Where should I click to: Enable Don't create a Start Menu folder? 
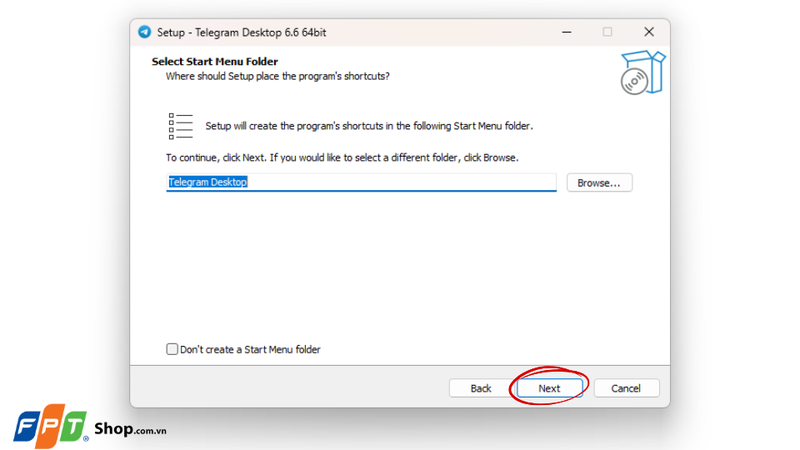[x=172, y=349]
